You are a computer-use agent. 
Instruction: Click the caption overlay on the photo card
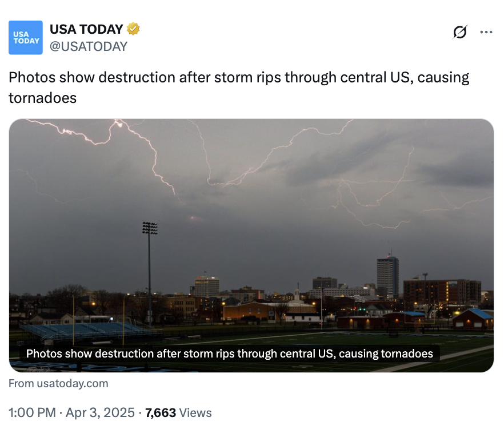pyautogui.click(x=230, y=353)
